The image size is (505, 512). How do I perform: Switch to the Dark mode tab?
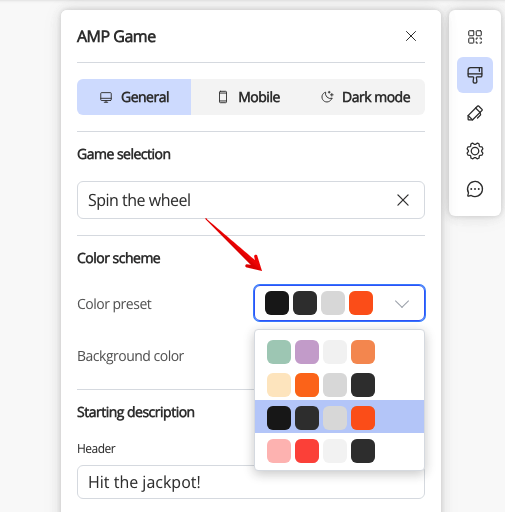coord(366,97)
